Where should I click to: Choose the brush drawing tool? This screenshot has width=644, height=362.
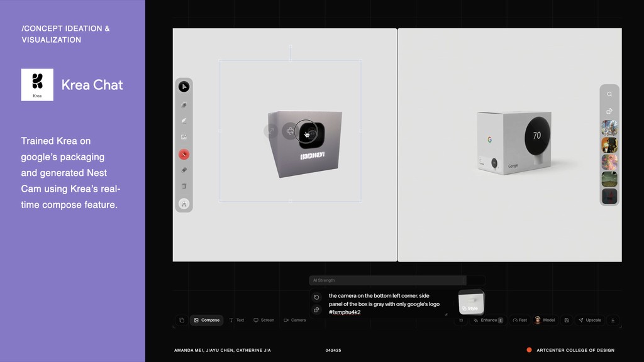click(x=184, y=121)
